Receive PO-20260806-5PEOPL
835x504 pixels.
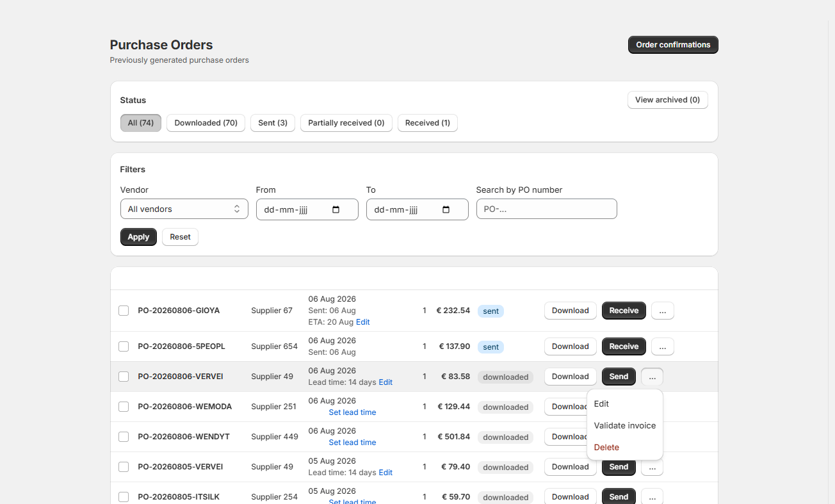pyautogui.click(x=624, y=346)
